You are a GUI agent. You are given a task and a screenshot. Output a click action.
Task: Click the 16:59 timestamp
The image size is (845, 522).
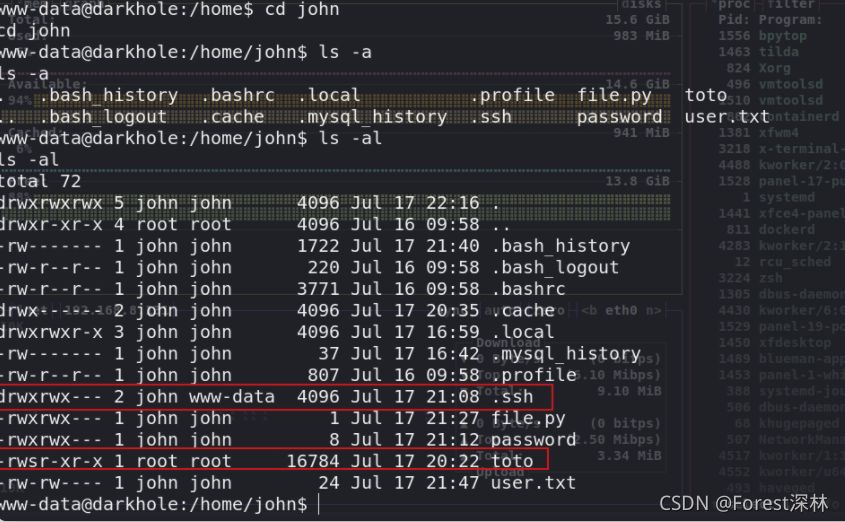point(453,332)
